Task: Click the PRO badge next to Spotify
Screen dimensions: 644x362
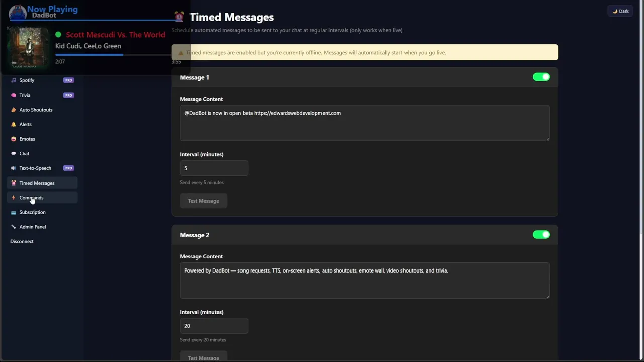Action: [69, 80]
